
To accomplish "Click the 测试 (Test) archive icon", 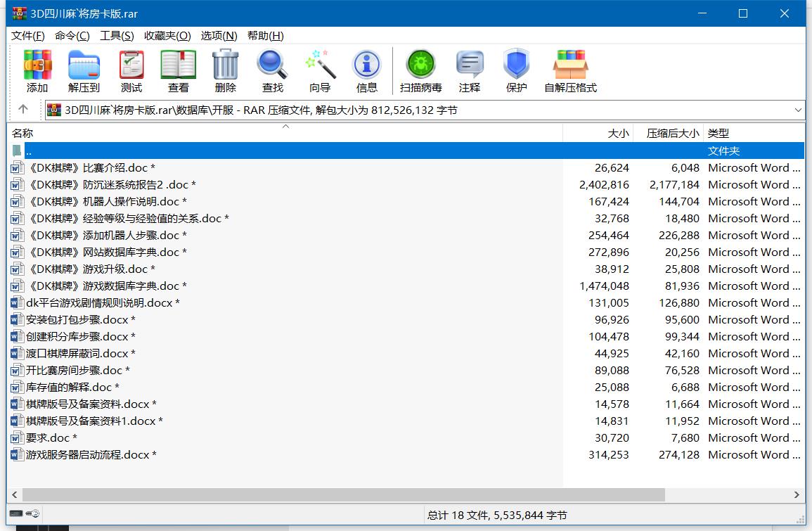I will [x=131, y=70].
